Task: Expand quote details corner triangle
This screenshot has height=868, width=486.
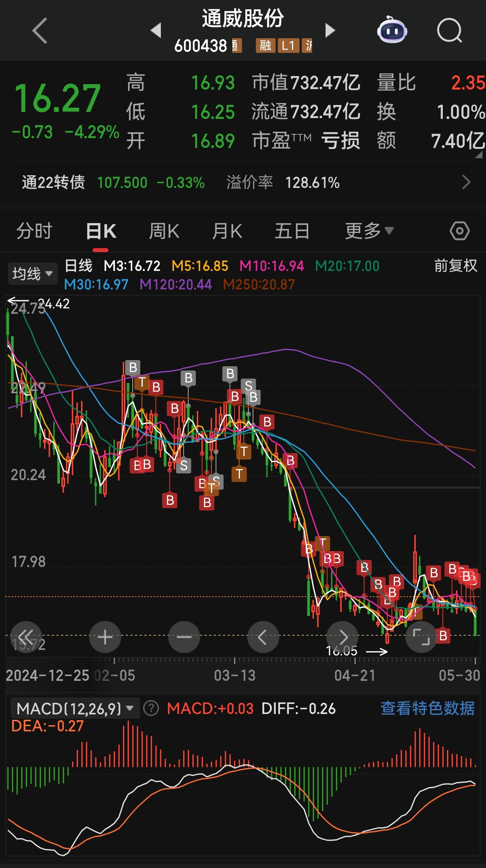Action: [479, 154]
